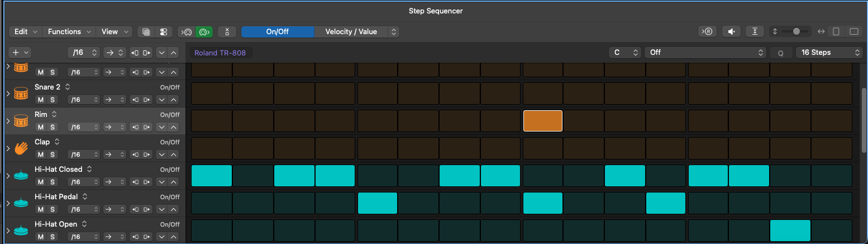Open the scale quantize Off dropdown
This screenshot has width=868, height=244.
coord(705,53)
